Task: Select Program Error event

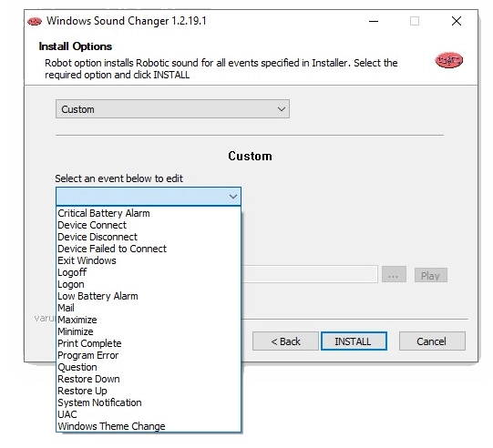Action: [x=149, y=355]
